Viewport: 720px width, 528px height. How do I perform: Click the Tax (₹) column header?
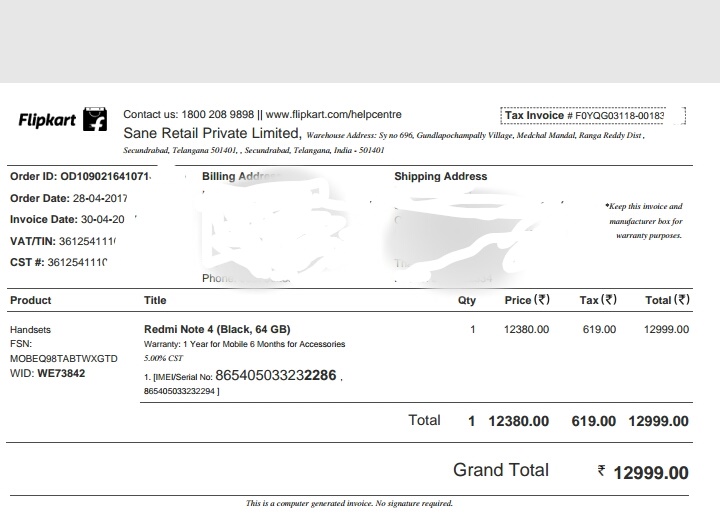click(598, 300)
